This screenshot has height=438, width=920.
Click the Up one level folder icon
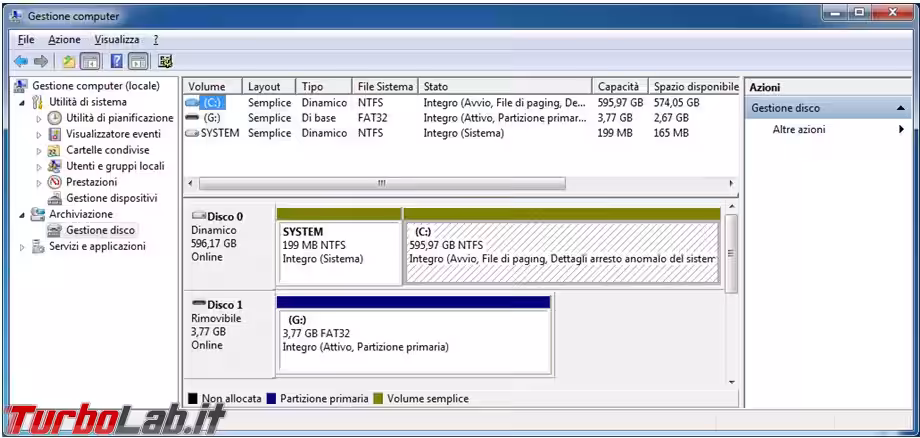point(68,61)
